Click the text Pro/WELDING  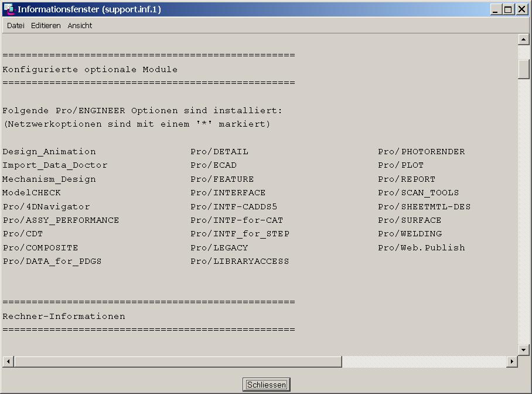point(410,234)
